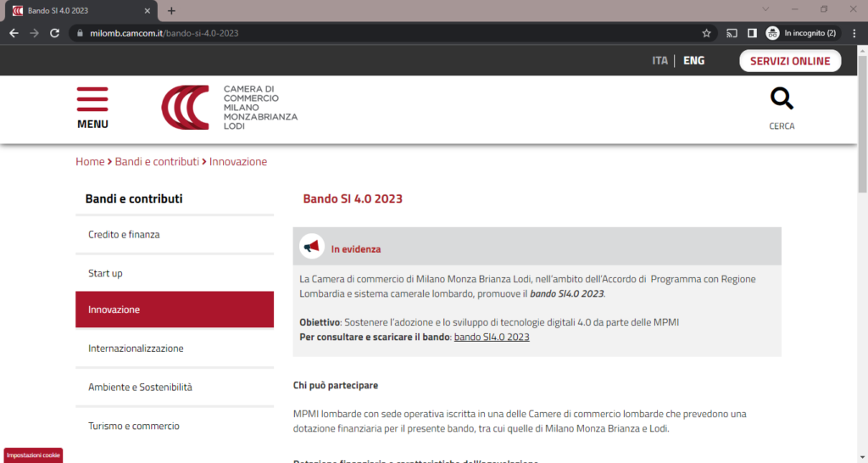Close the Bando SI 4.0 2023 tab

point(147,10)
